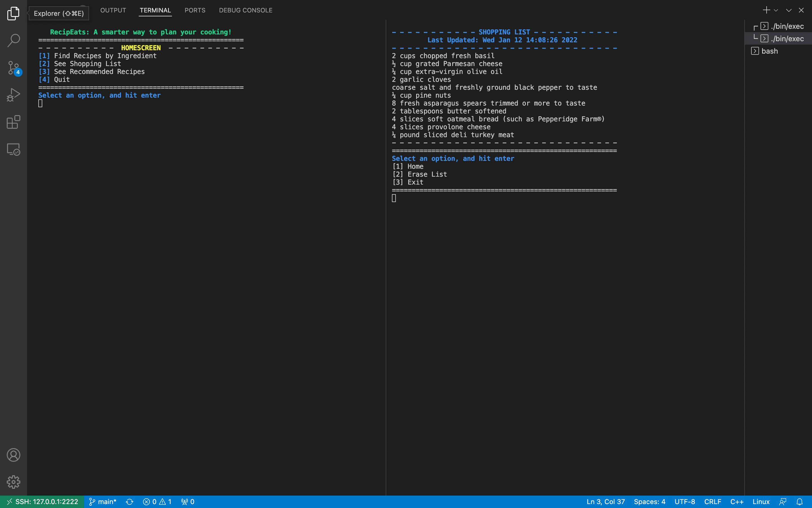
Task: Click in right terminal input cursor
Action: (394, 198)
